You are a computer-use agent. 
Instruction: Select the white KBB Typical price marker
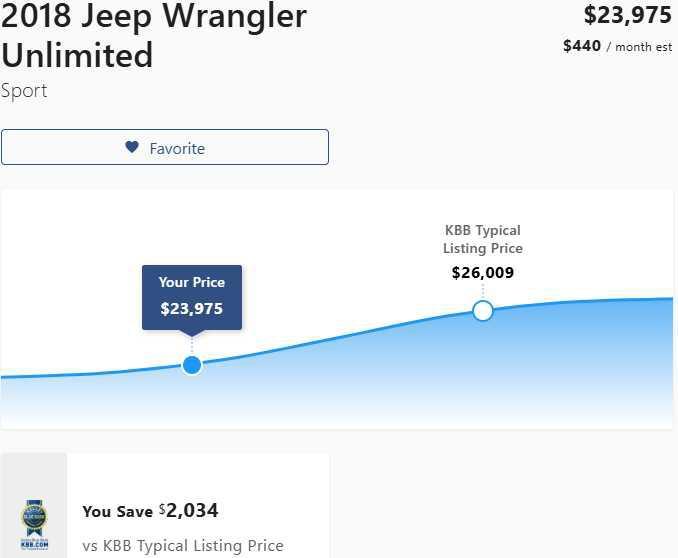(483, 311)
